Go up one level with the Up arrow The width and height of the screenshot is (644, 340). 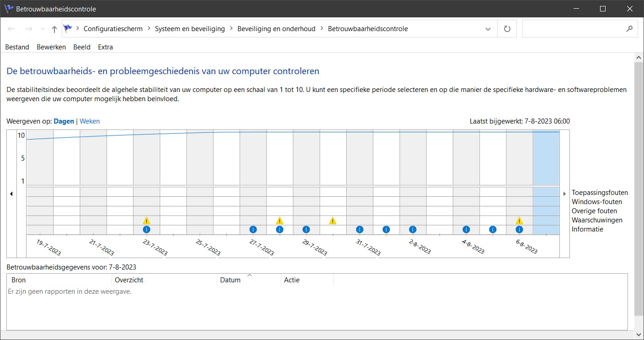[54, 29]
